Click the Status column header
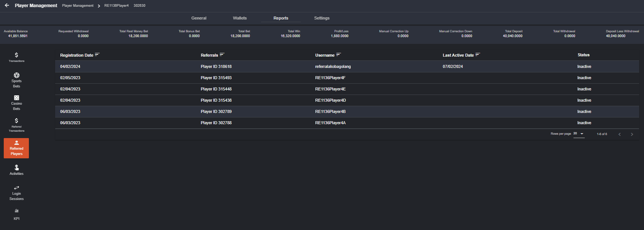Viewport: 644px width, 230px height. tap(584, 55)
